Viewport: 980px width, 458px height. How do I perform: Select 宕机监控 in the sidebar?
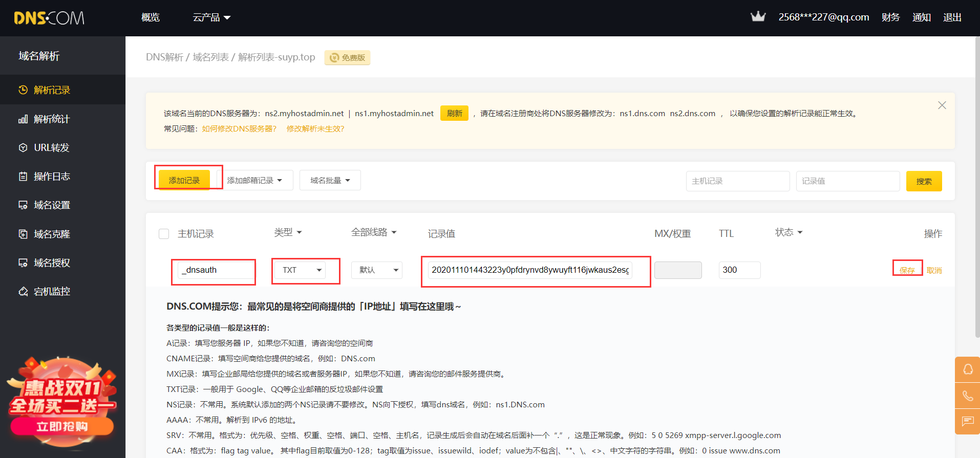click(62, 292)
